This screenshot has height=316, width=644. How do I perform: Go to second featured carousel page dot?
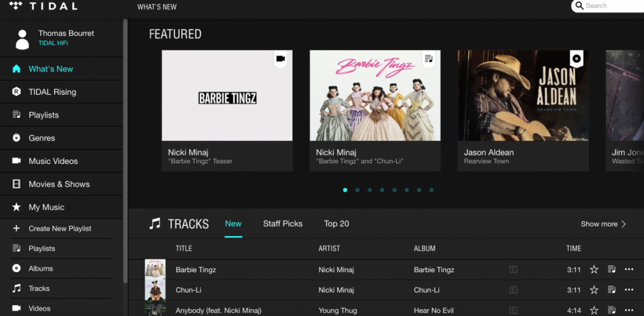pos(357,190)
